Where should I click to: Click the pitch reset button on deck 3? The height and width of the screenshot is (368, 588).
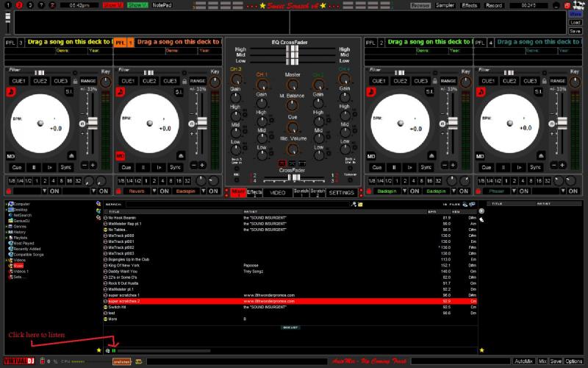(x=82, y=124)
